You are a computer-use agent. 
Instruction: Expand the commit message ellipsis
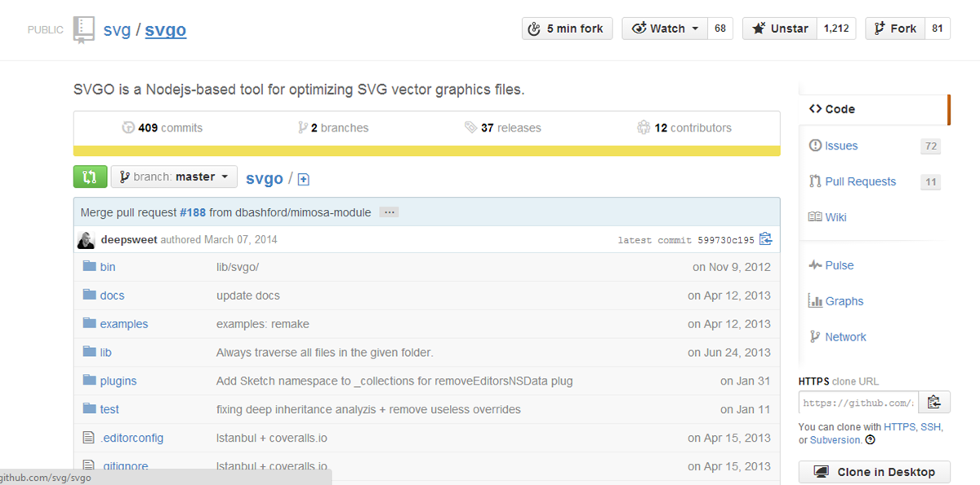[x=389, y=212]
